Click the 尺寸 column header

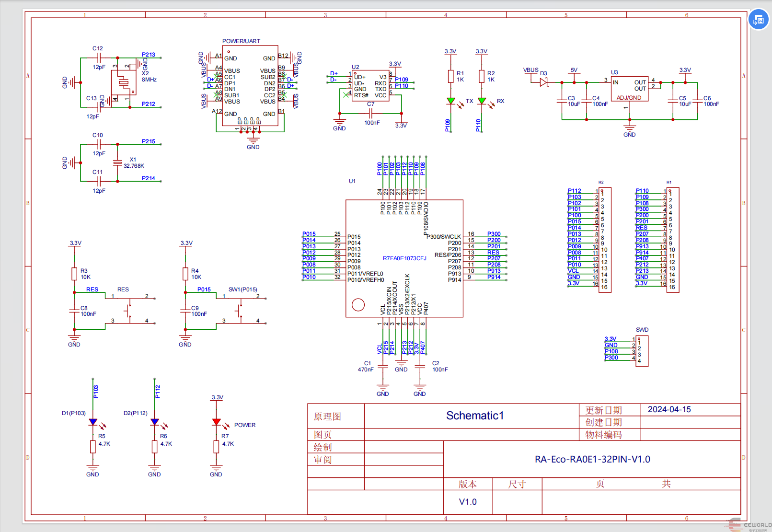(x=517, y=484)
